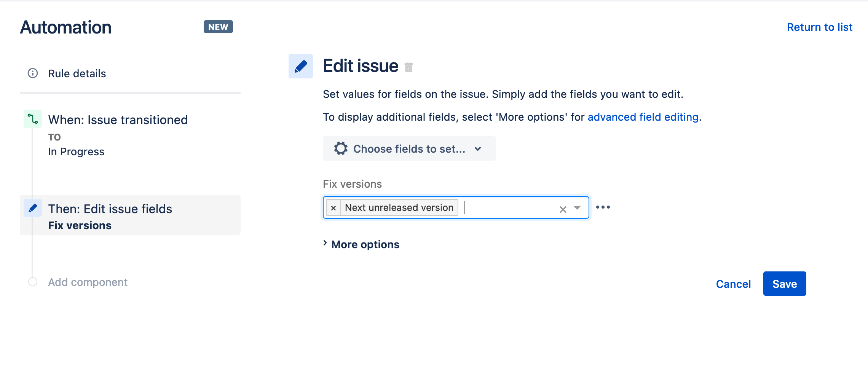This screenshot has height=370, width=868.
Task: Save the automation rule
Action: point(784,284)
